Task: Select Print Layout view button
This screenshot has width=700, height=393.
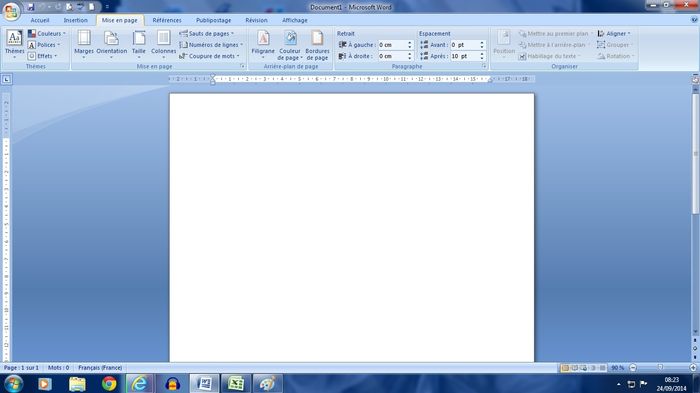Action: pyautogui.click(x=565, y=368)
